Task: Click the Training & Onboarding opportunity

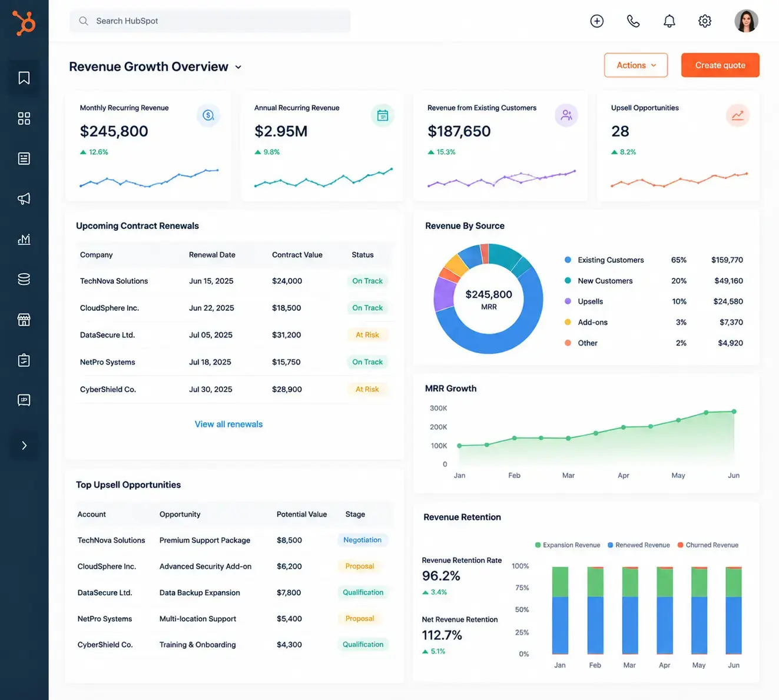Action: [x=198, y=645]
